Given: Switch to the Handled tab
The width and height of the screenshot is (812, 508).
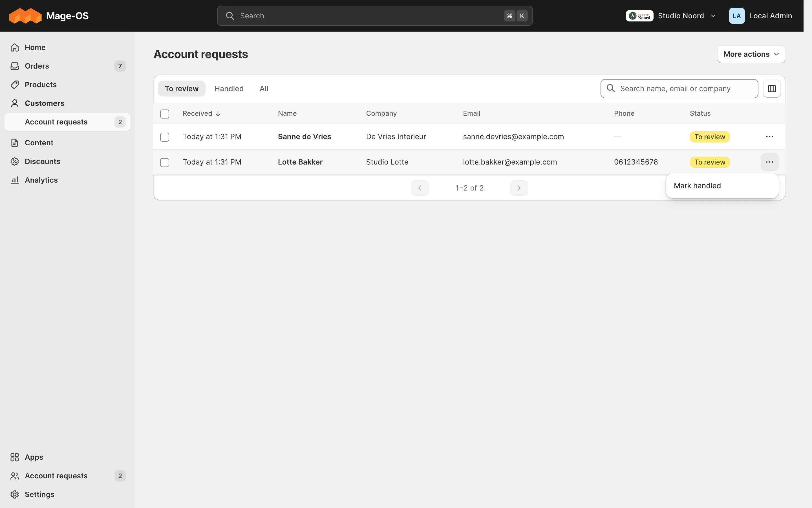Looking at the screenshot, I should point(229,89).
